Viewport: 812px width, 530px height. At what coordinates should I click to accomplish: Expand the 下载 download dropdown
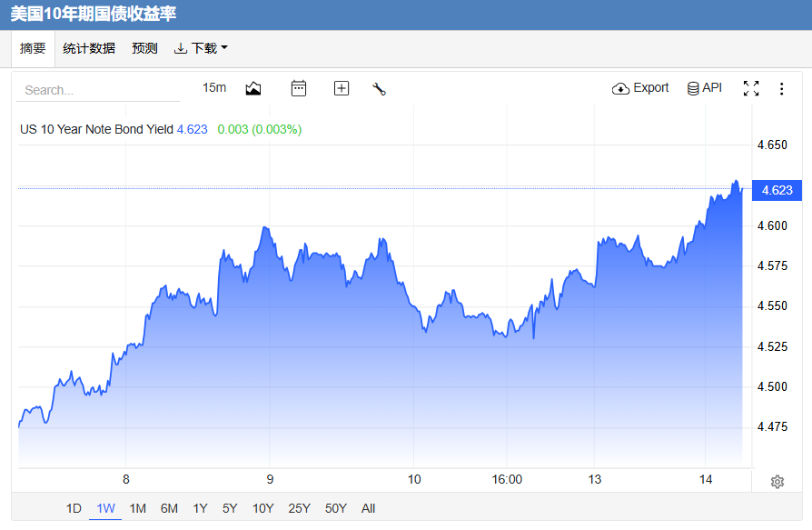[201, 48]
